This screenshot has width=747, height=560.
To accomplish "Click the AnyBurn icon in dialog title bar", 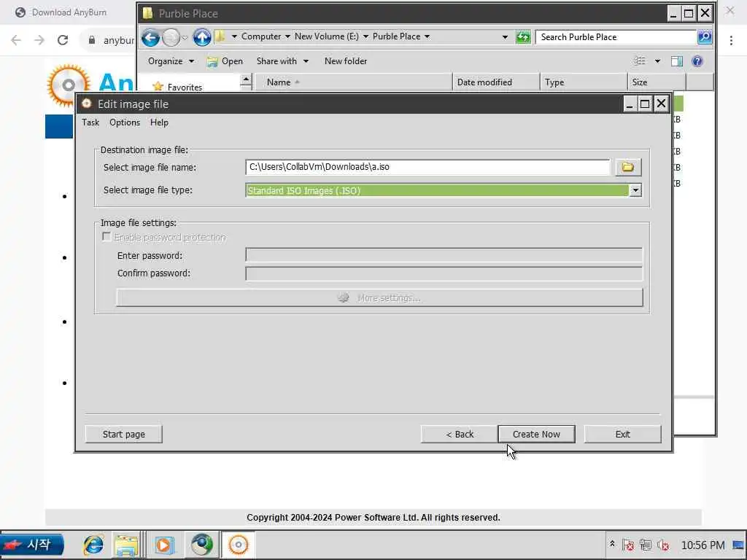I will [x=86, y=104].
